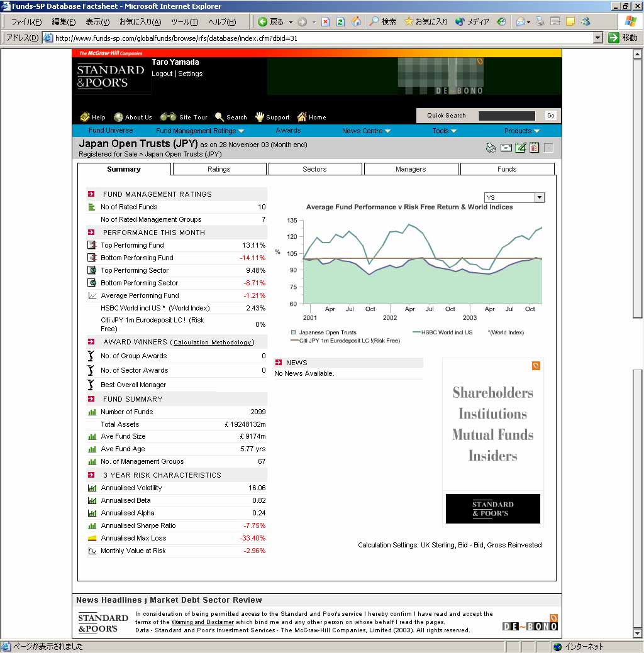Click the Number of Funds bar-chart icon
Viewport: 644px width, 653px height.
[92, 412]
